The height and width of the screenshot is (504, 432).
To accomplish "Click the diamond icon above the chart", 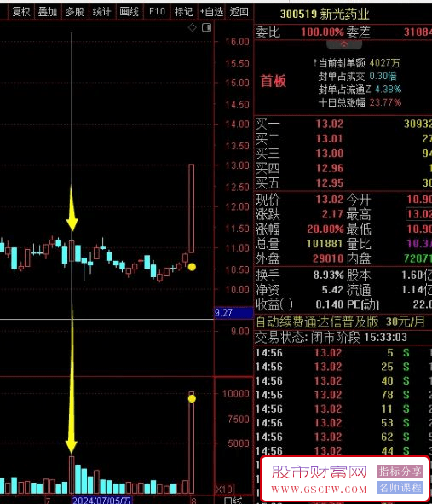I will coord(192,27).
